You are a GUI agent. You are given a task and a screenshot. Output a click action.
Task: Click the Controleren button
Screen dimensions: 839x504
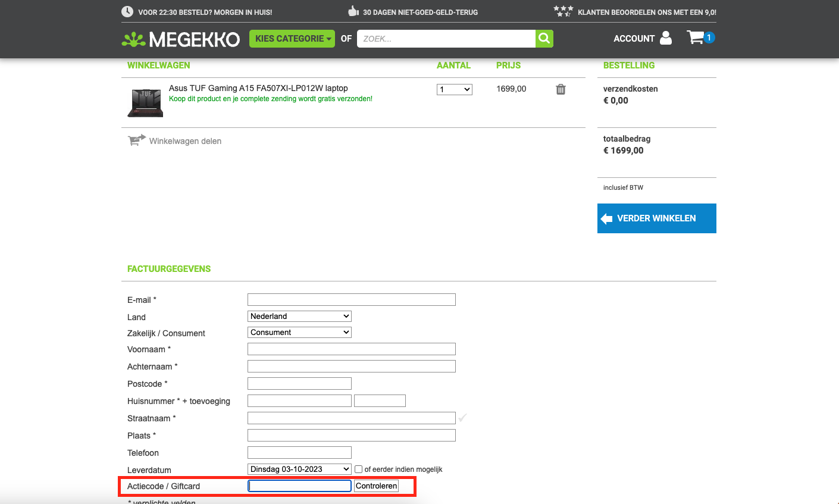[376, 486]
